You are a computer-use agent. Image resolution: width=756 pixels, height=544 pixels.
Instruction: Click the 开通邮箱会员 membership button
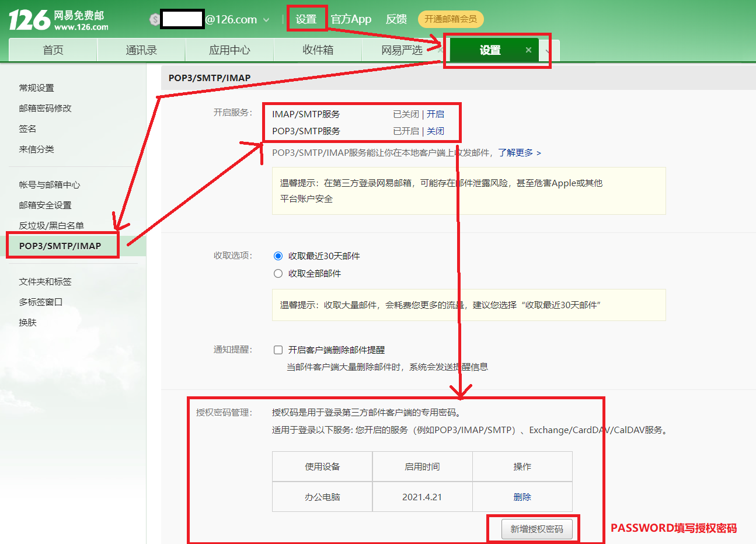point(451,19)
